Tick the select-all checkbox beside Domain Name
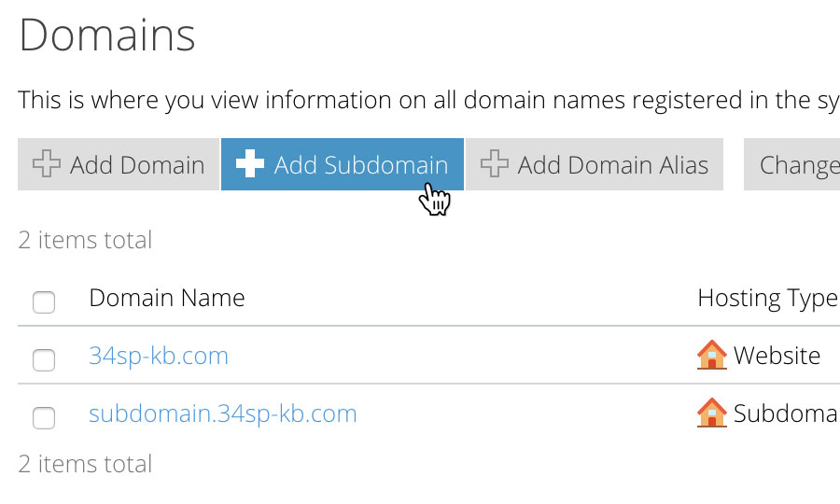Viewport: 840px width, 504px height. click(44, 302)
